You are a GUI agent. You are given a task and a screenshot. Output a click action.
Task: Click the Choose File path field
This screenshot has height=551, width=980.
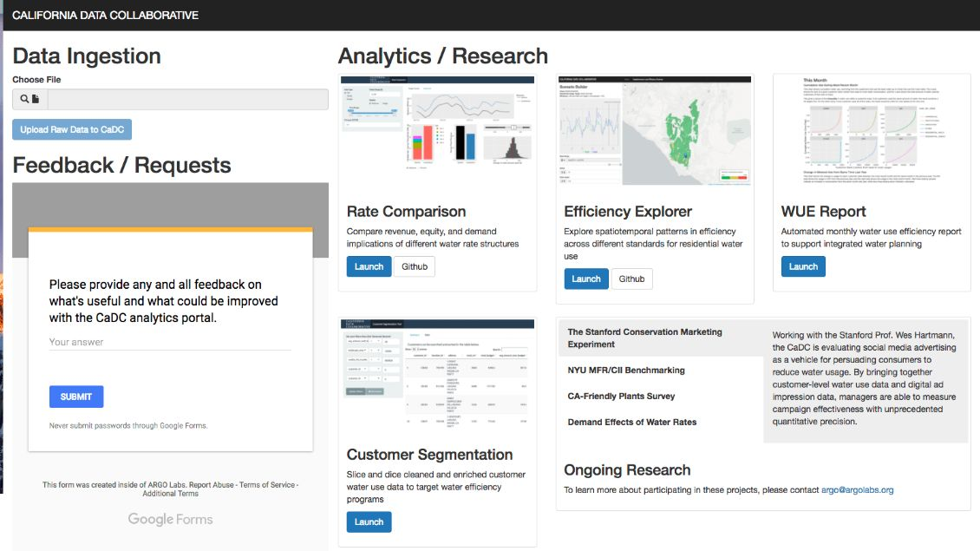click(187, 100)
